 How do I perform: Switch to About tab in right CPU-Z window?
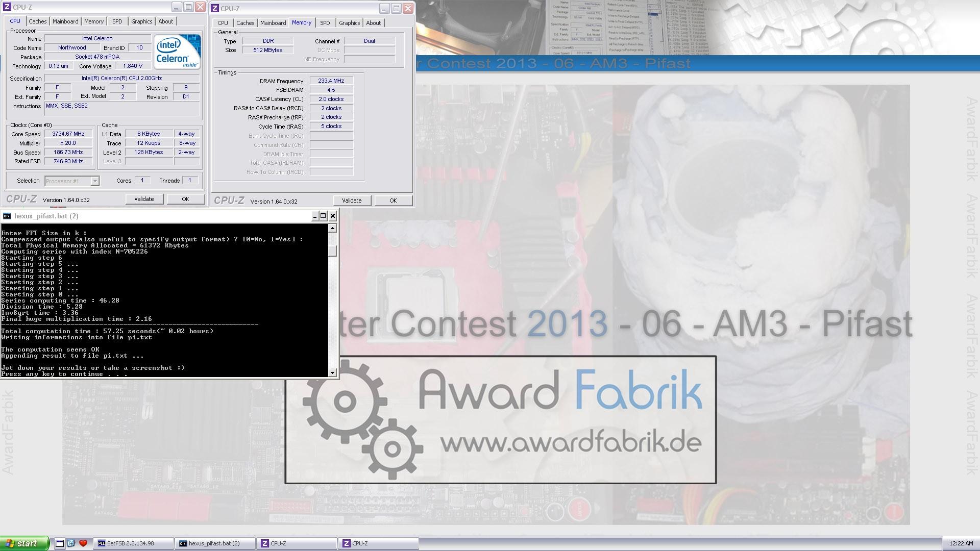373,23
